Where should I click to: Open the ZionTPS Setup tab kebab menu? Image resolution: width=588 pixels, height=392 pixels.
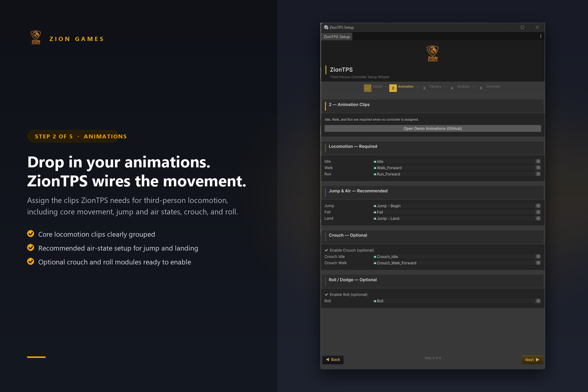pos(540,36)
